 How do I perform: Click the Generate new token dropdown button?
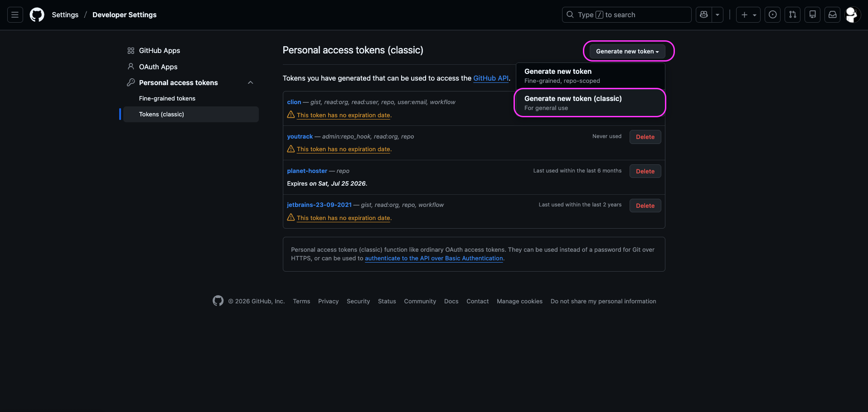coord(627,51)
